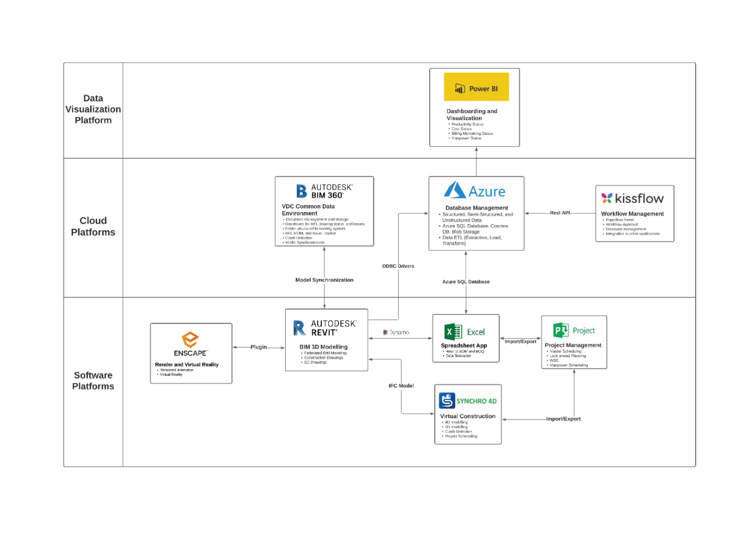Select the Plugin connector label

tap(258, 347)
